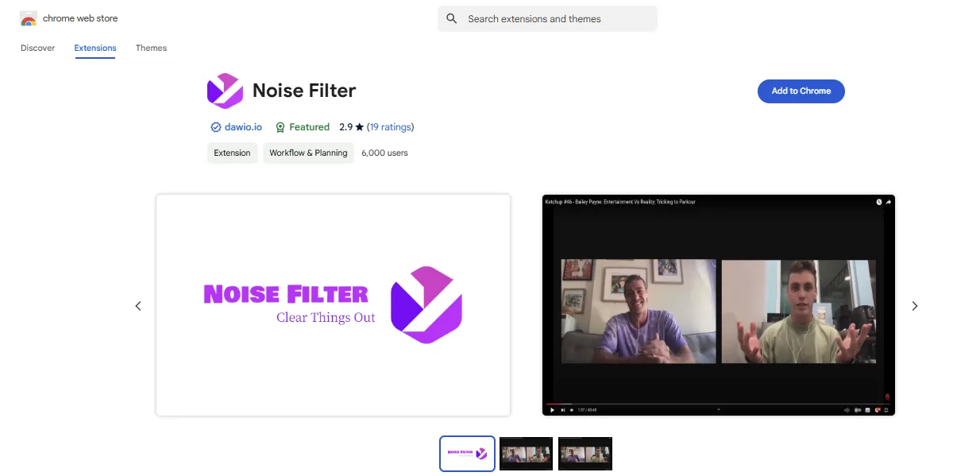The image size is (980, 476).
Task: Add Noise Filter to Chrome
Action: coord(801,91)
